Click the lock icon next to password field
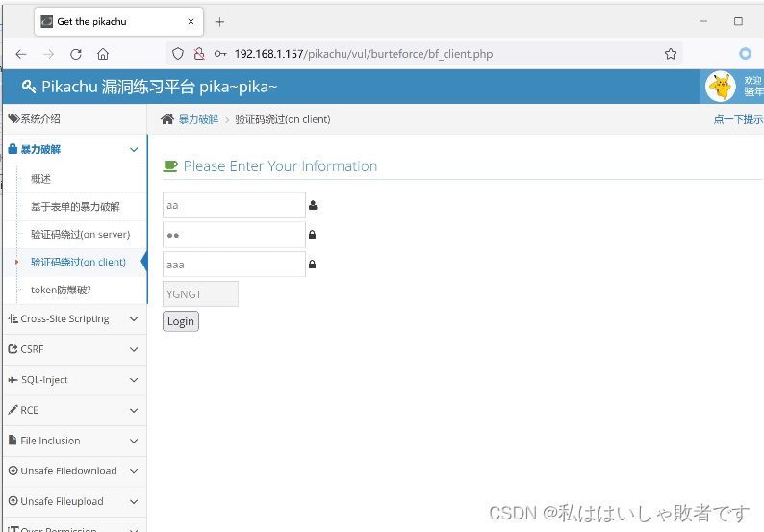Screen dimensions: 764x532 pos(313,235)
